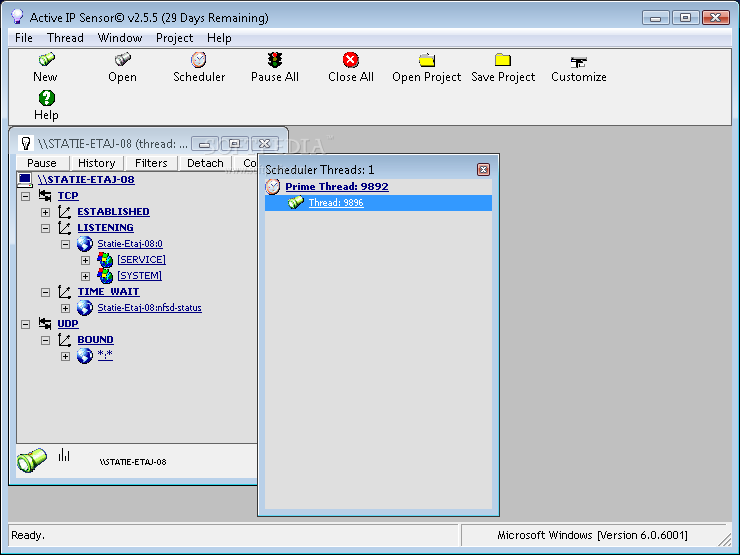Image resolution: width=740 pixels, height=555 pixels.
Task: Select the Thread: 9896 link
Action: (x=336, y=203)
